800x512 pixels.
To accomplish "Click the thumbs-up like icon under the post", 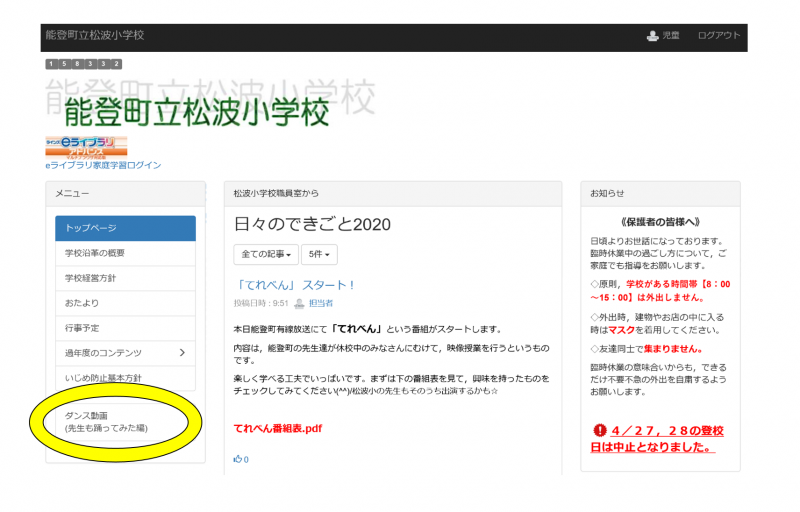I will [x=238, y=459].
